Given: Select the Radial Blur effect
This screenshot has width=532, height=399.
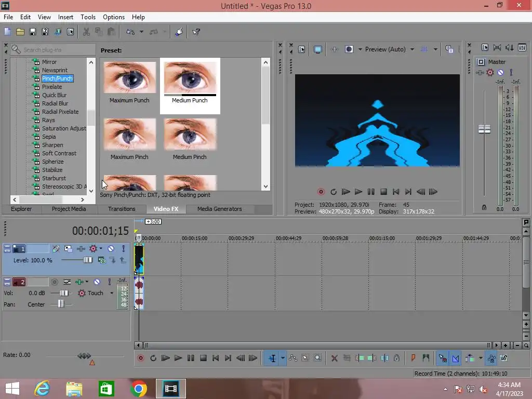Looking at the screenshot, I should click(55, 103).
